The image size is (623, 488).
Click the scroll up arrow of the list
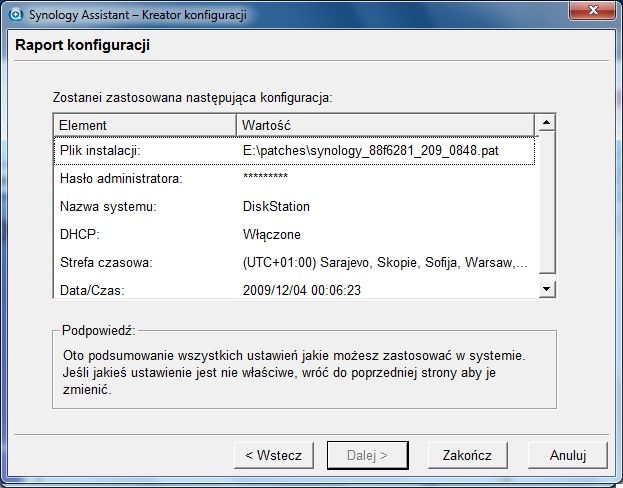point(547,123)
